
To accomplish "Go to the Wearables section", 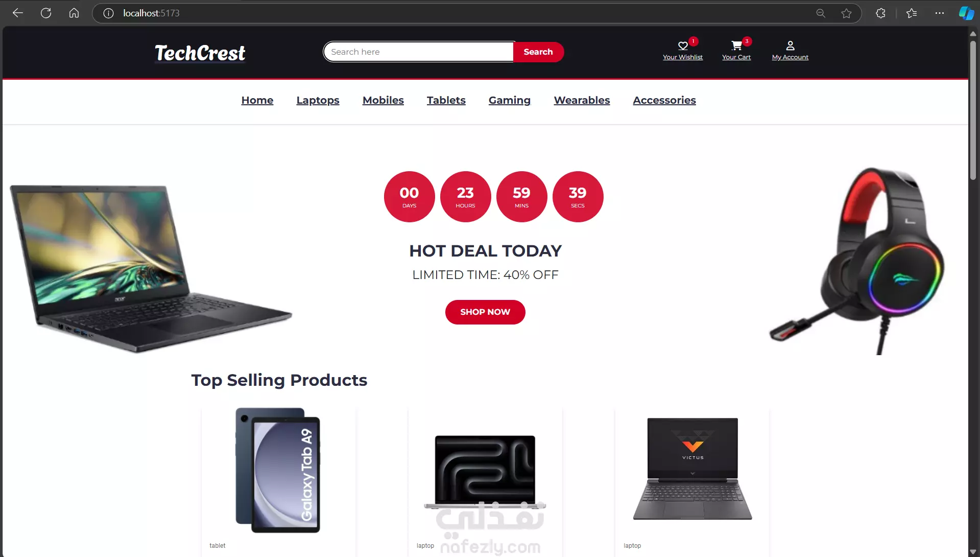I will (582, 100).
